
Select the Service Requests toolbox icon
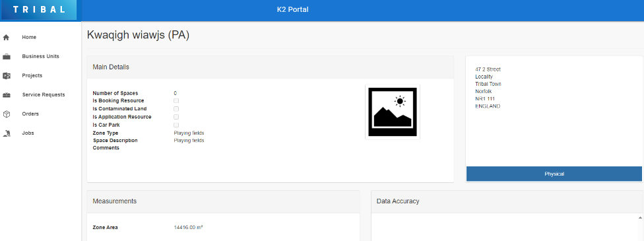click(6, 95)
